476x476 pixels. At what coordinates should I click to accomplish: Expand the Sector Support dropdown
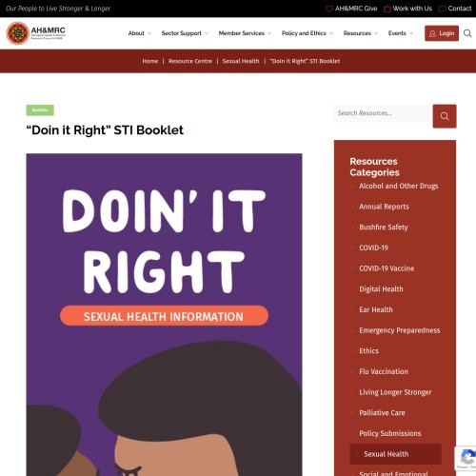pyautogui.click(x=185, y=33)
